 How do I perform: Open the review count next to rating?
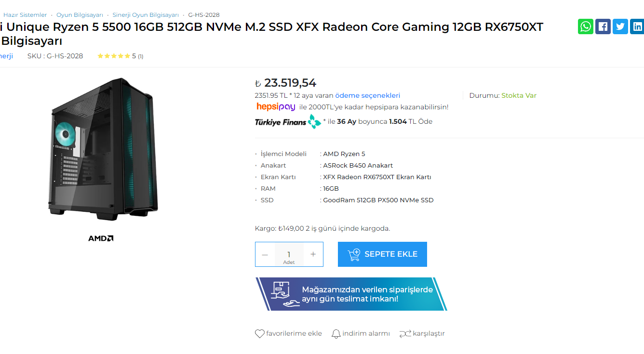tap(140, 56)
